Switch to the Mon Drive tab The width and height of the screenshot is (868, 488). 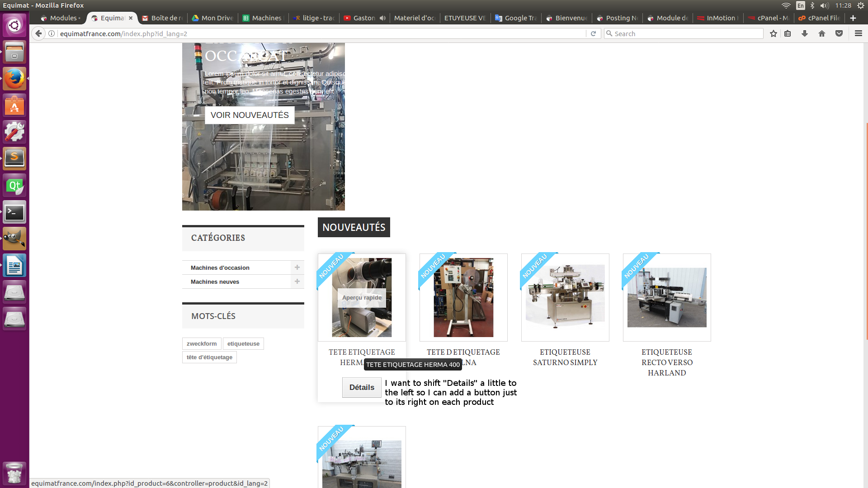coord(212,18)
